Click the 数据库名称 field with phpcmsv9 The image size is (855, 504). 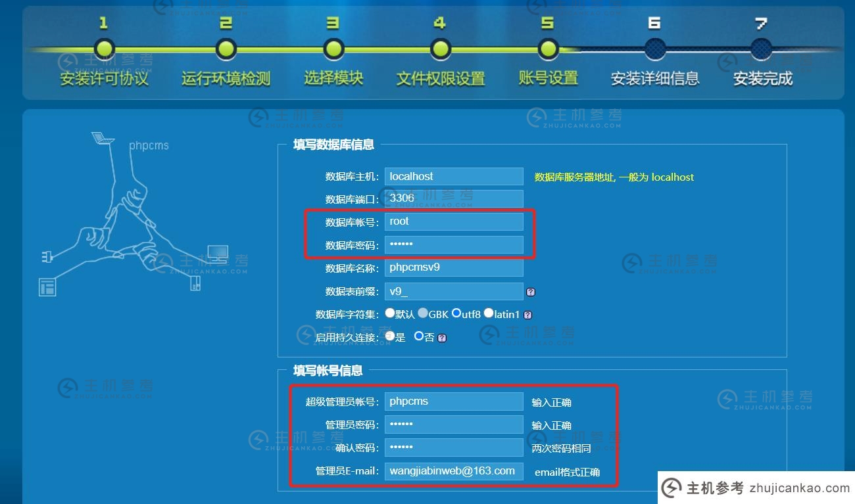454,267
